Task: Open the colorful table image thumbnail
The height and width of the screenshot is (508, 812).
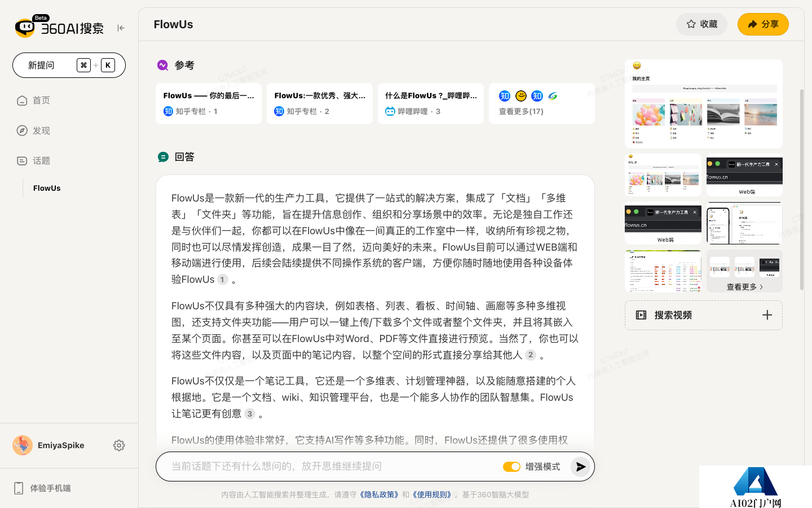Action: pyautogui.click(x=663, y=271)
